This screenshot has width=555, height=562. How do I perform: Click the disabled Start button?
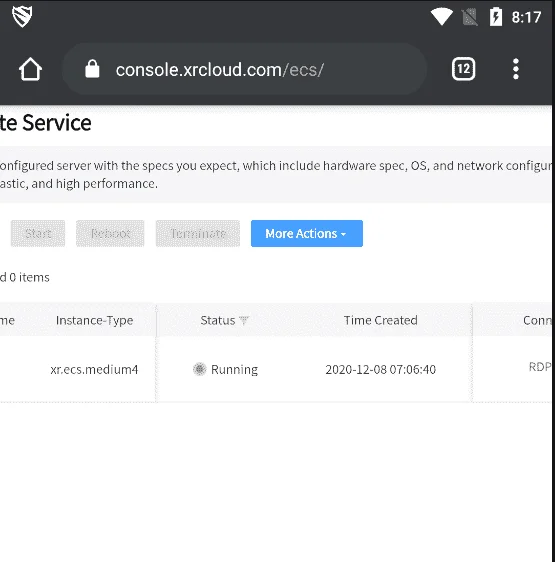(38, 233)
